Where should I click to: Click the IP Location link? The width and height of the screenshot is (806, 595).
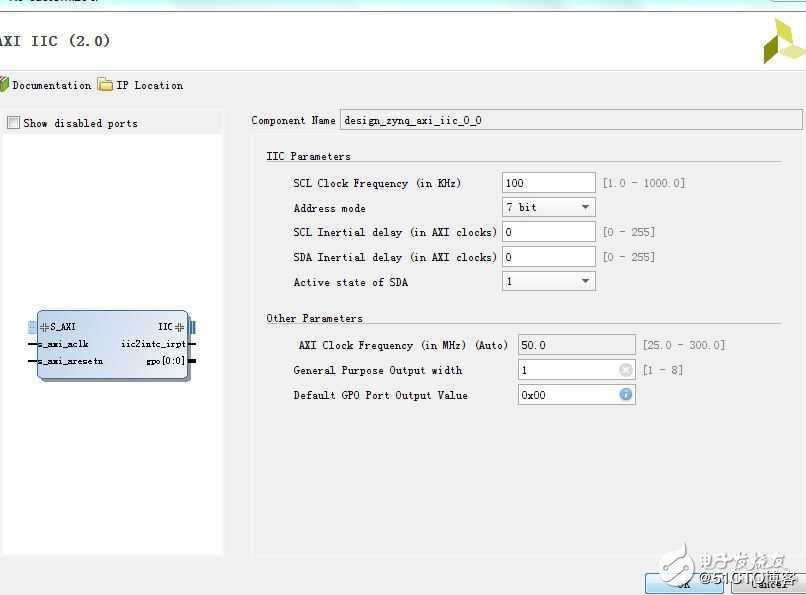(x=150, y=85)
